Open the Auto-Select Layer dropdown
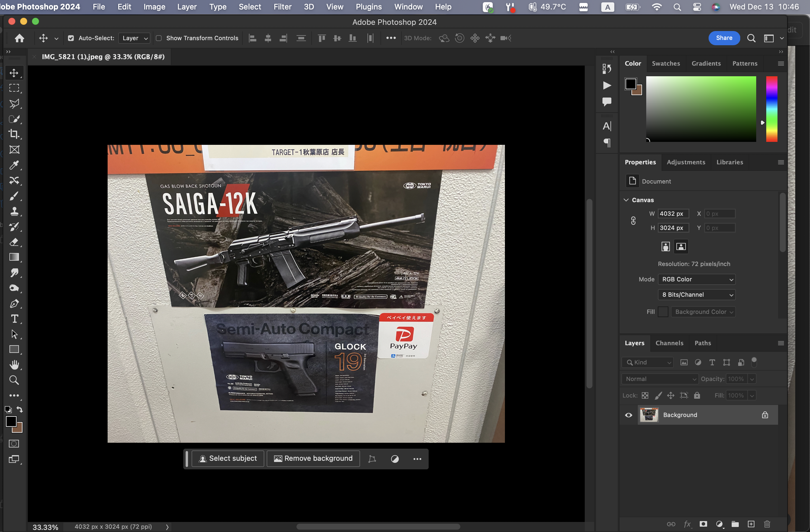This screenshot has width=810, height=532. click(x=135, y=38)
